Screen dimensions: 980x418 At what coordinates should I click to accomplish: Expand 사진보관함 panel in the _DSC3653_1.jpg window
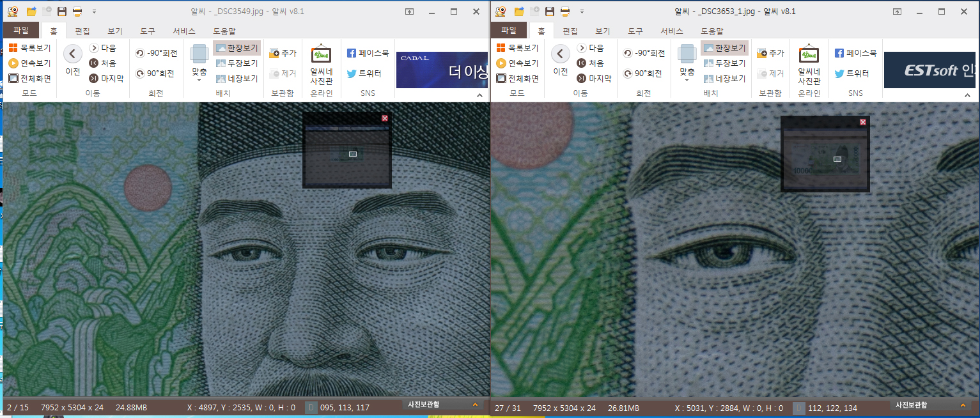[963, 405]
